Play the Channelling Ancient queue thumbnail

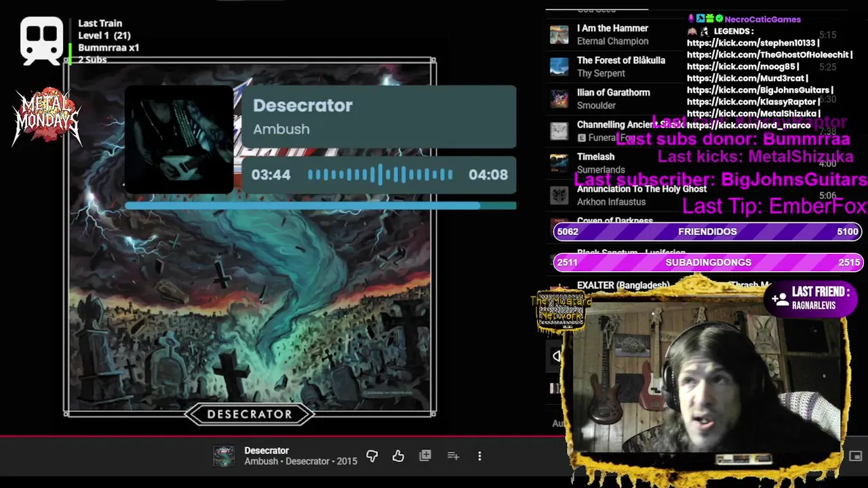point(559,131)
